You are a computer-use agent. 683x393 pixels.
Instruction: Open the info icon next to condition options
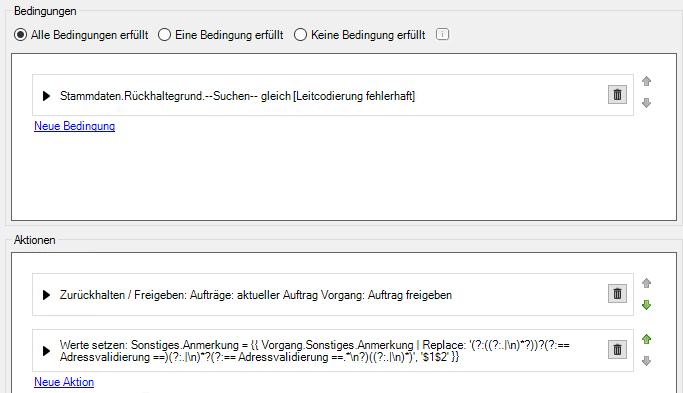(x=442, y=34)
